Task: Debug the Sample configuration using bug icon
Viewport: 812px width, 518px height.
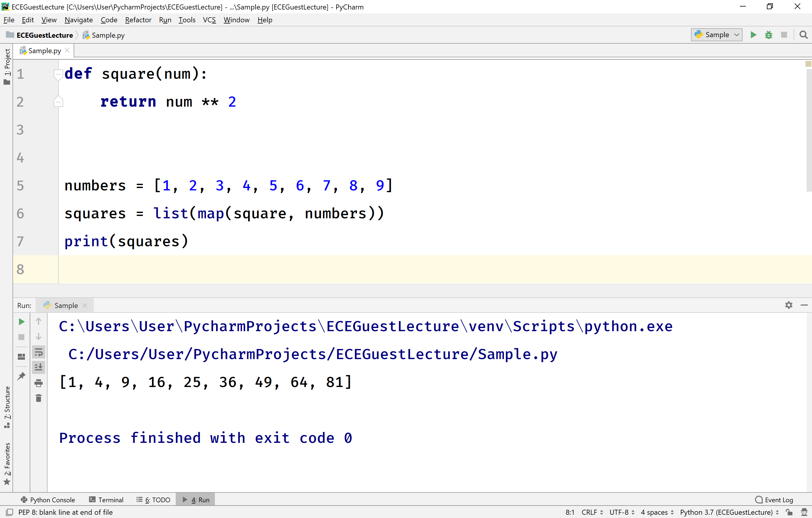Action: pos(769,35)
